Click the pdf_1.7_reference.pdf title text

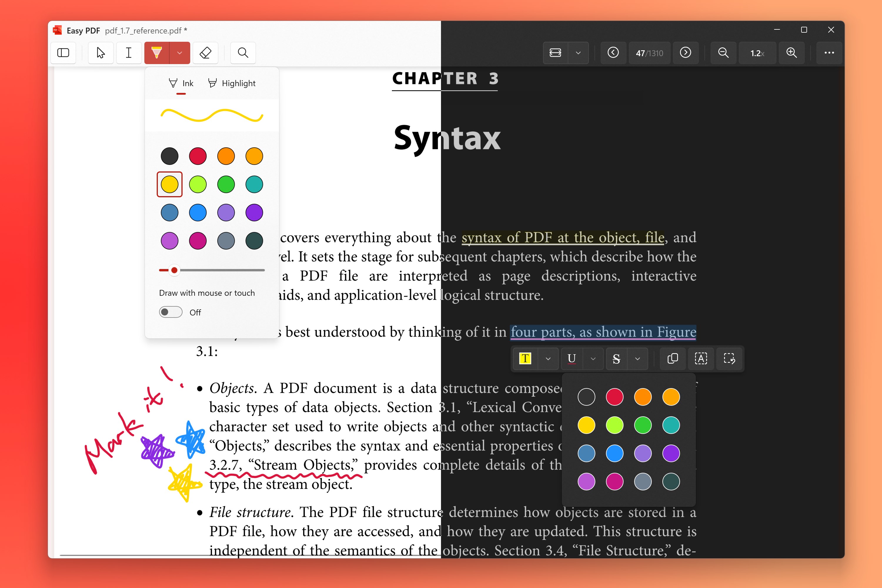pos(146,30)
